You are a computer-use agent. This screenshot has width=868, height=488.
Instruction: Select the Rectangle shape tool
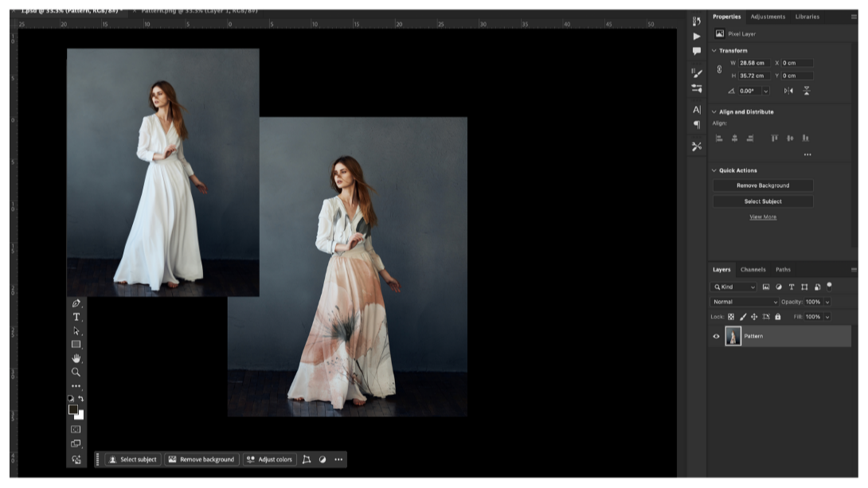coord(76,345)
